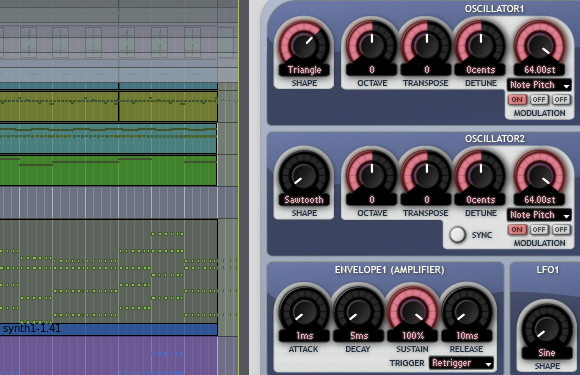580x375 pixels.
Task: Click the LFO1 Sine shape value display
Action: [547, 353]
